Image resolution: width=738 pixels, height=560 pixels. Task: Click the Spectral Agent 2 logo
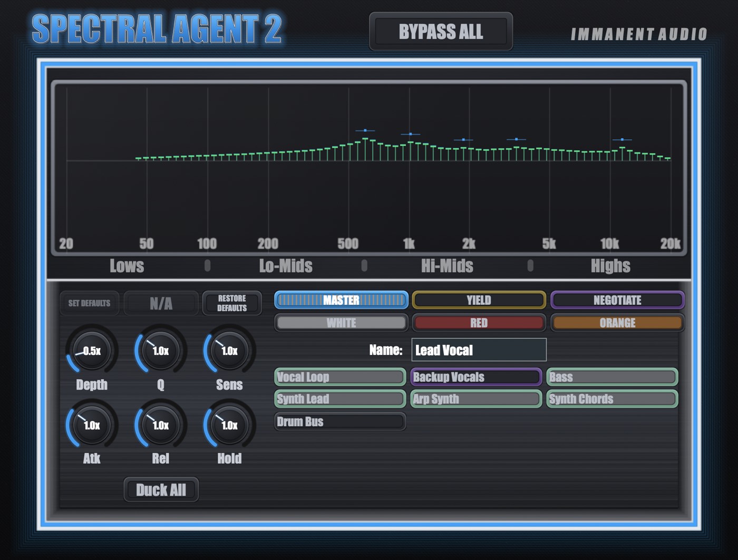coord(157,29)
